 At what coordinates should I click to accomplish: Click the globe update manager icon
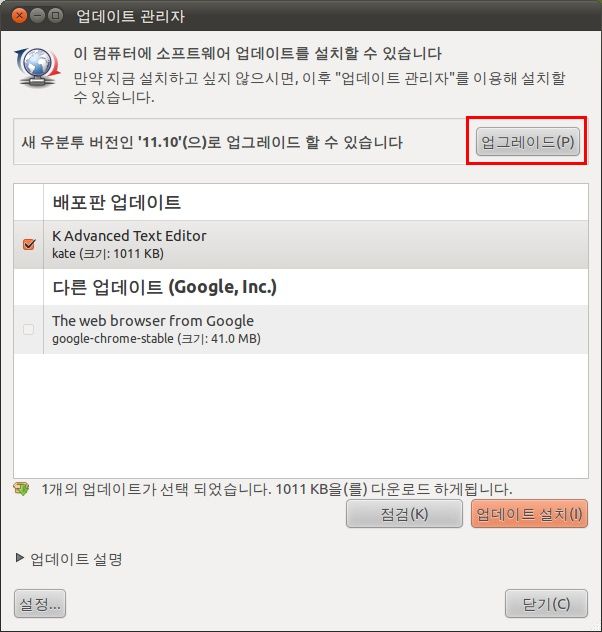pos(37,68)
